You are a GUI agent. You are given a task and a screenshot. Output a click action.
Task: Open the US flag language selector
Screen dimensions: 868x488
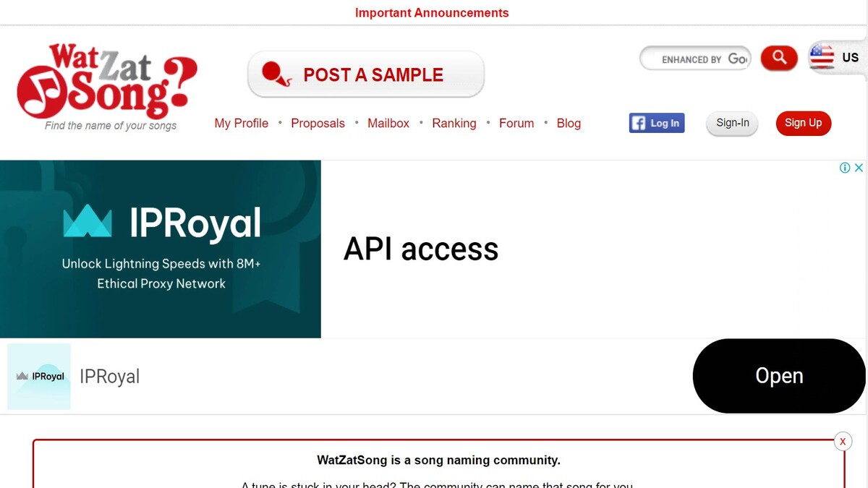point(837,57)
